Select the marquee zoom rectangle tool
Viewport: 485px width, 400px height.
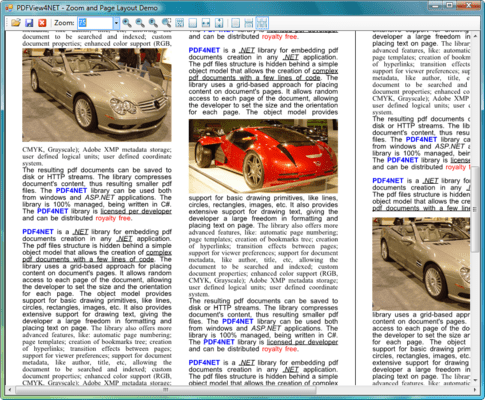[x=166, y=23]
